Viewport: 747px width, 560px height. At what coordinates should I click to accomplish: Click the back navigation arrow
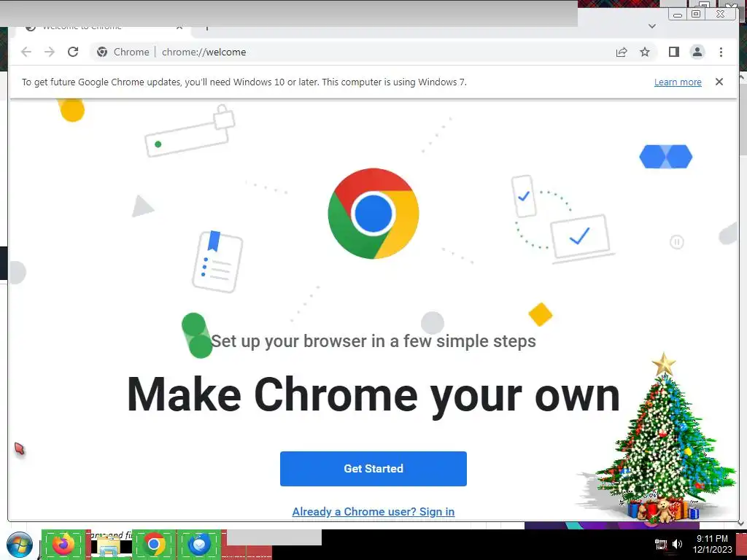[26, 52]
